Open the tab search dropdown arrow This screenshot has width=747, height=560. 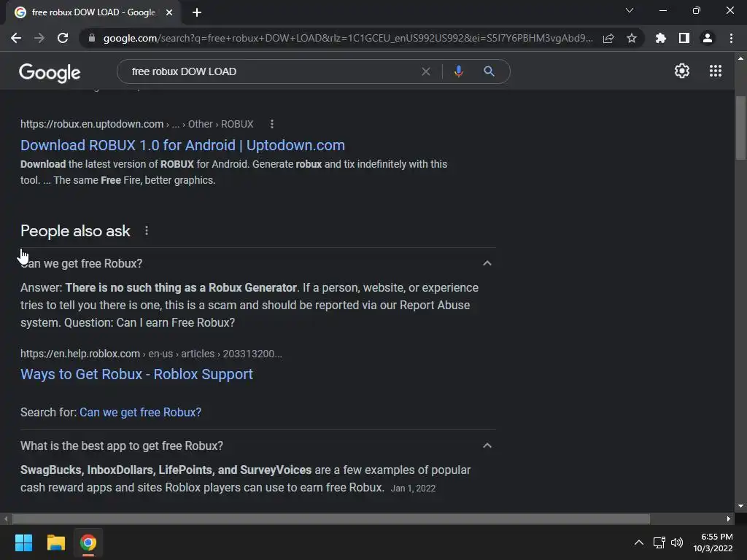[x=630, y=10]
